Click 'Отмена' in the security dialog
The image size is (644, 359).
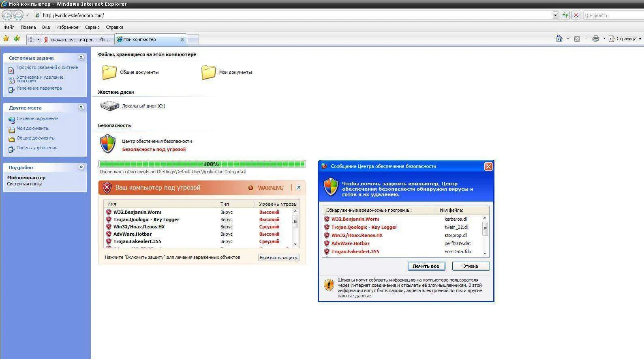(x=470, y=266)
